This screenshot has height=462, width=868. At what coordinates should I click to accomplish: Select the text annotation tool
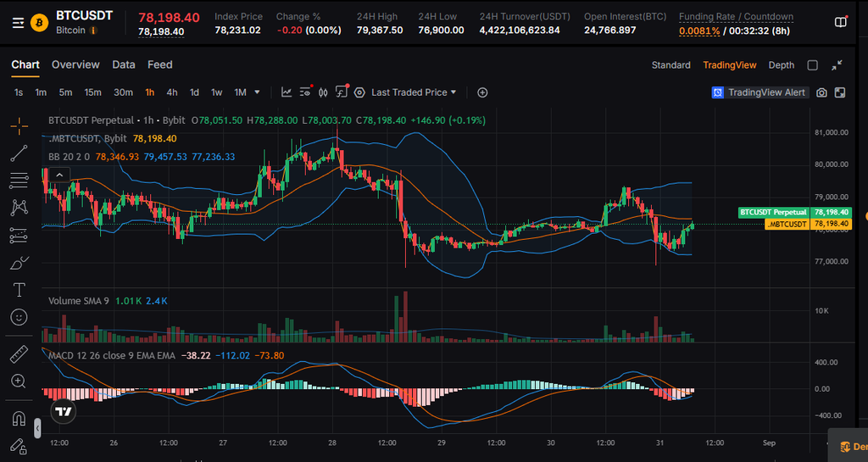point(19,290)
